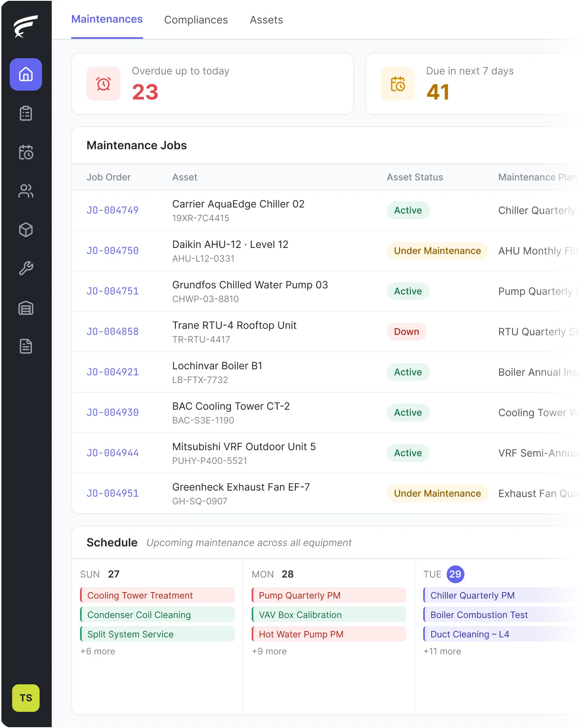Click the highlighted date 29 circle

[x=455, y=574]
